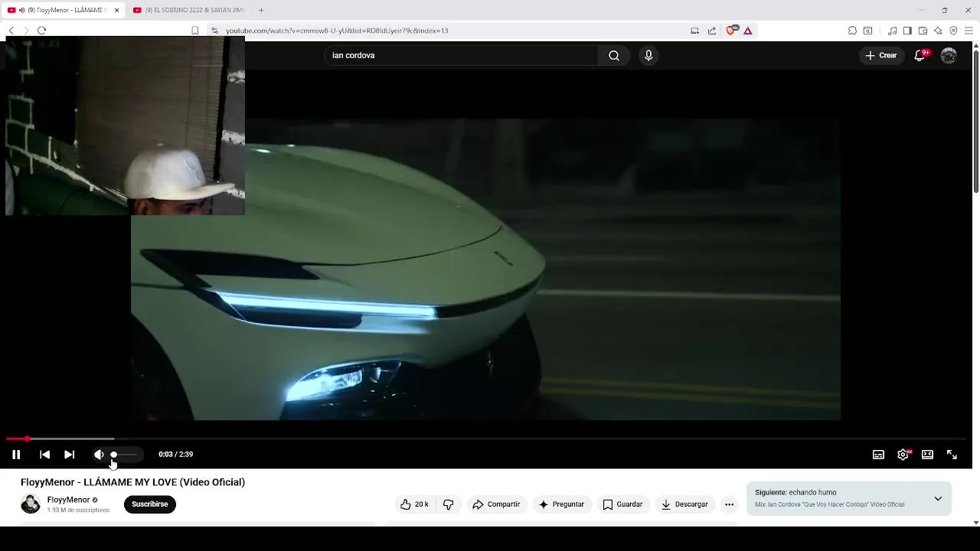Expand the Siguiente playlist panel chevron
980x551 pixels.
coord(938,499)
